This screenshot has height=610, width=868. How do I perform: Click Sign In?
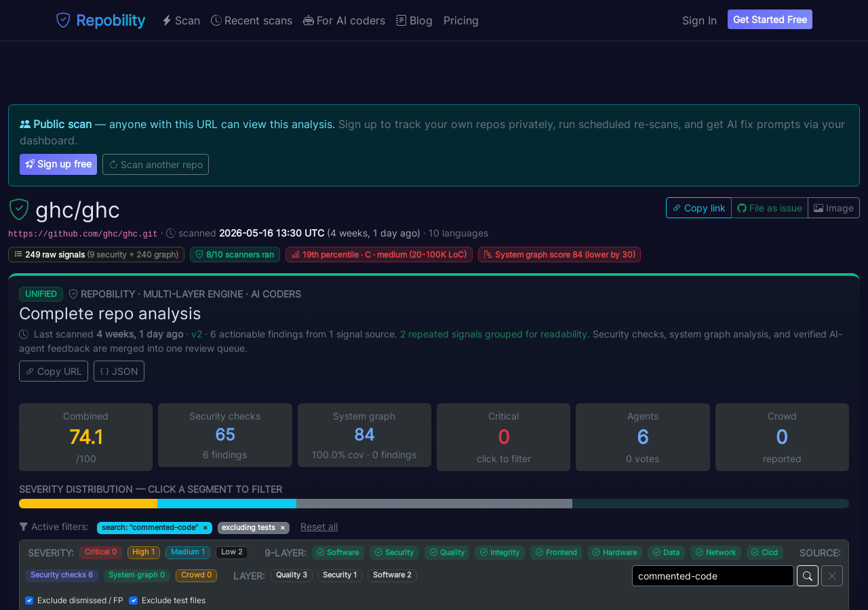tap(699, 20)
